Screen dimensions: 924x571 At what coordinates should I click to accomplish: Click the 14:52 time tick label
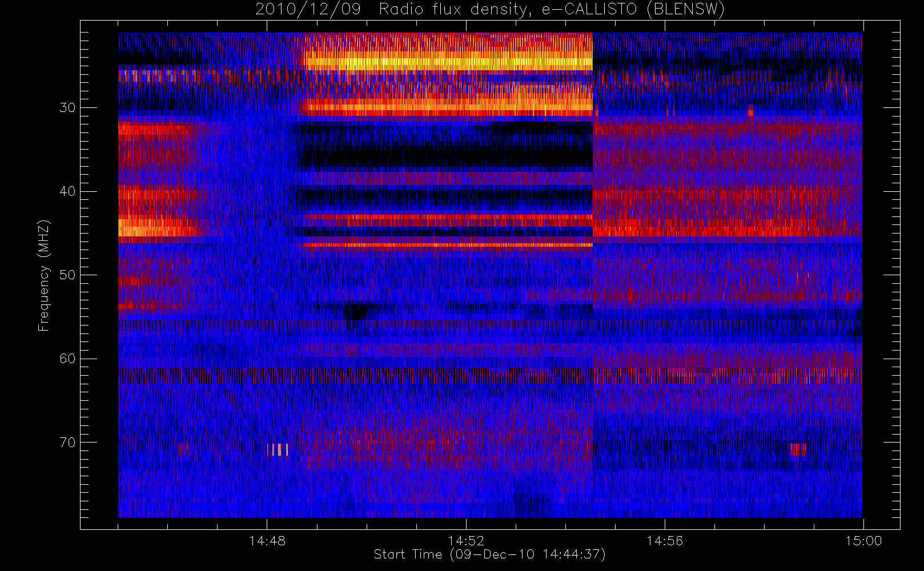coord(466,541)
